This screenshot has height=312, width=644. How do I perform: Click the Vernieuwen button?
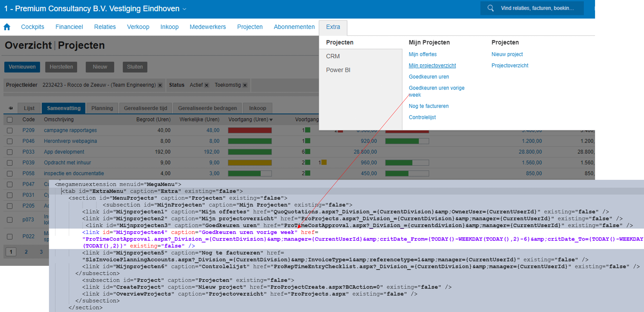22,67
